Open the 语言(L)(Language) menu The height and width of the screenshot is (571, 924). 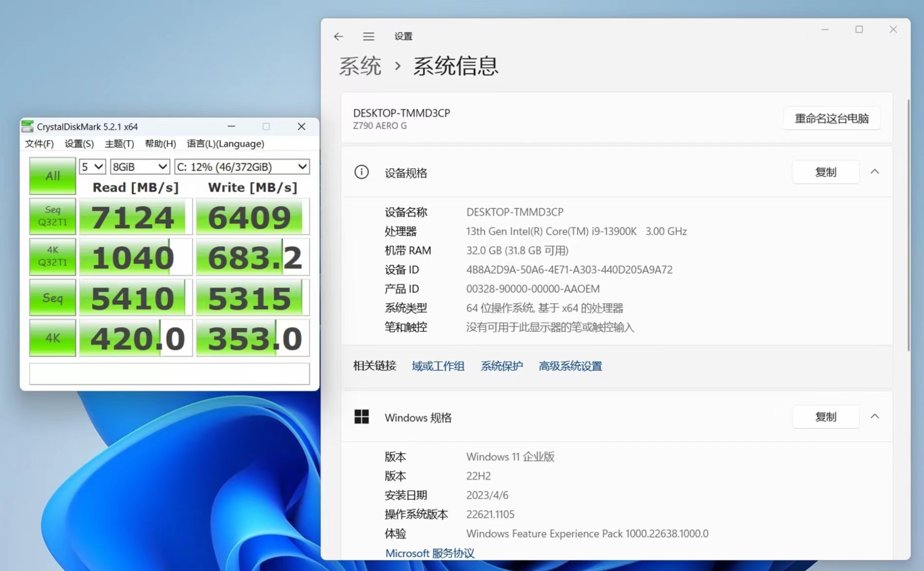tap(225, 144)
